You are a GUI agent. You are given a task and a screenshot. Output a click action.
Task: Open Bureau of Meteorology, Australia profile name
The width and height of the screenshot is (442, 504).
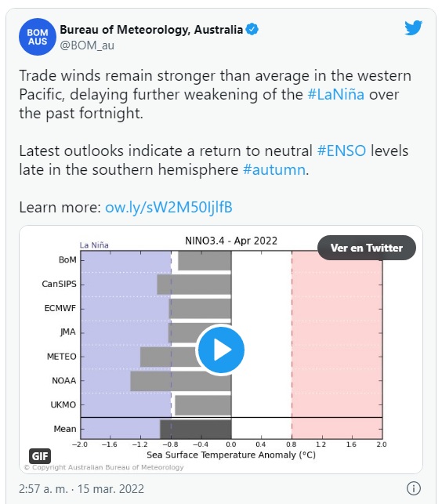(151, 30)
